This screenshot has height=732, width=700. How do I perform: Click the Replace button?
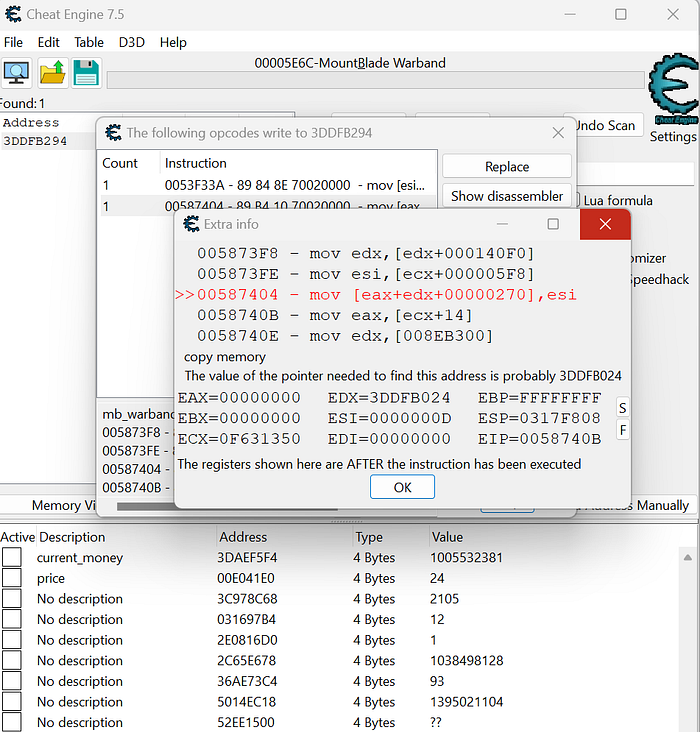(x=507, y=167)
